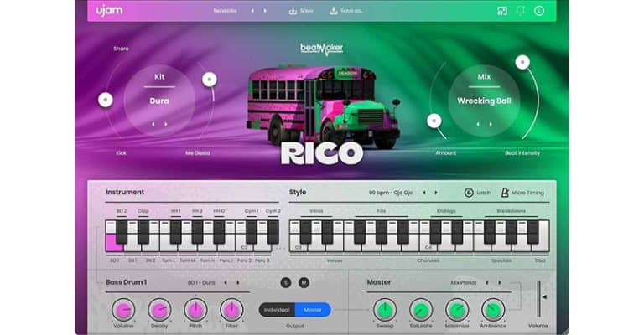The width and height of the screenshot is (644, 335).
Task: Open the window resize icon in the top bar
Action: (x=502, y=11)
